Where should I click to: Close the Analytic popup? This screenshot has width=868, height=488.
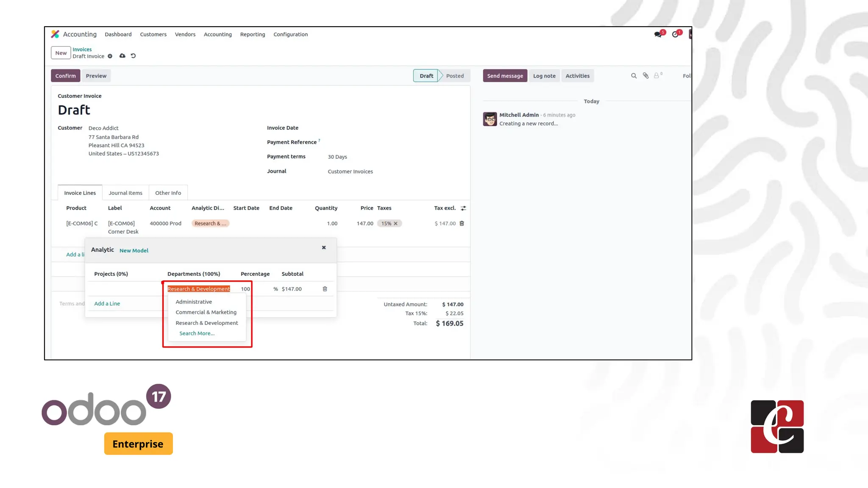[324, 247]
